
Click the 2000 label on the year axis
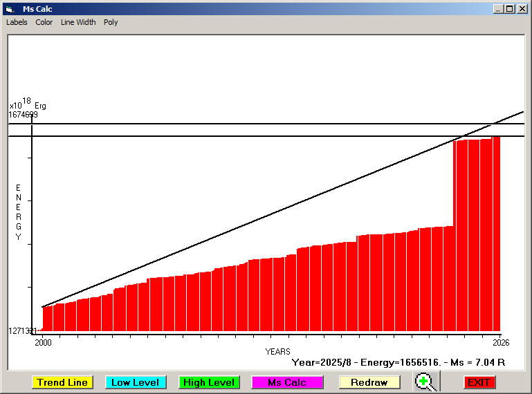(43, 342)
